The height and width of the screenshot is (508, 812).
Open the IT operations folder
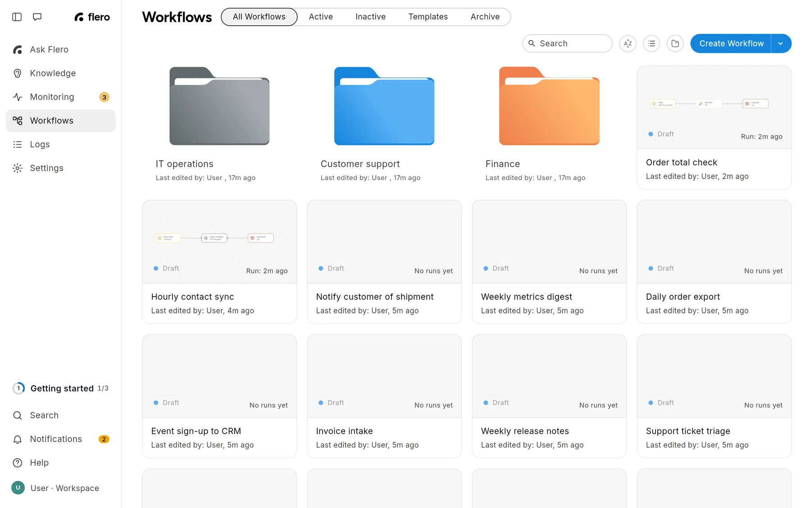point(219,107)
